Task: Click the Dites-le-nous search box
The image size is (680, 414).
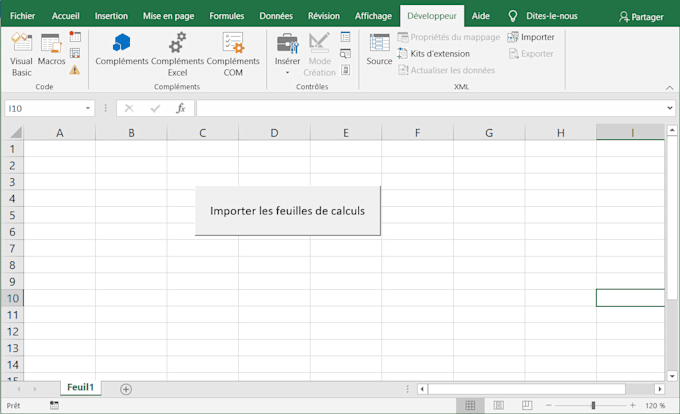Action: [x=543, y=16]
